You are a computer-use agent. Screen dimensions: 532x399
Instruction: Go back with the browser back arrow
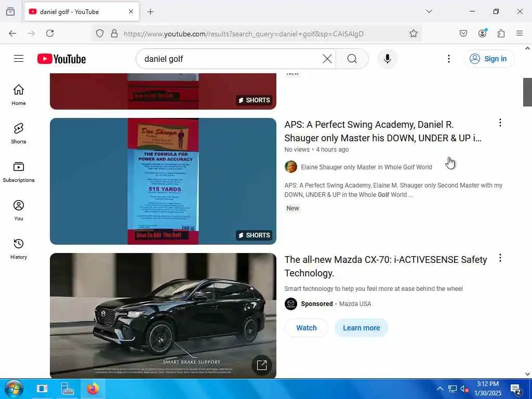coord(12,33)
